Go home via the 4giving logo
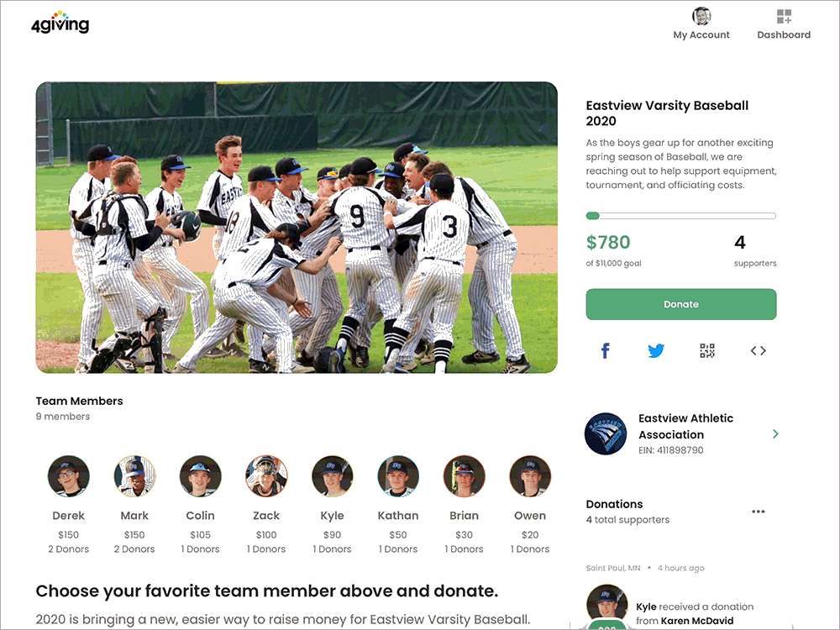The width and height of the screenshot is (840, 630). click(60, 23)
